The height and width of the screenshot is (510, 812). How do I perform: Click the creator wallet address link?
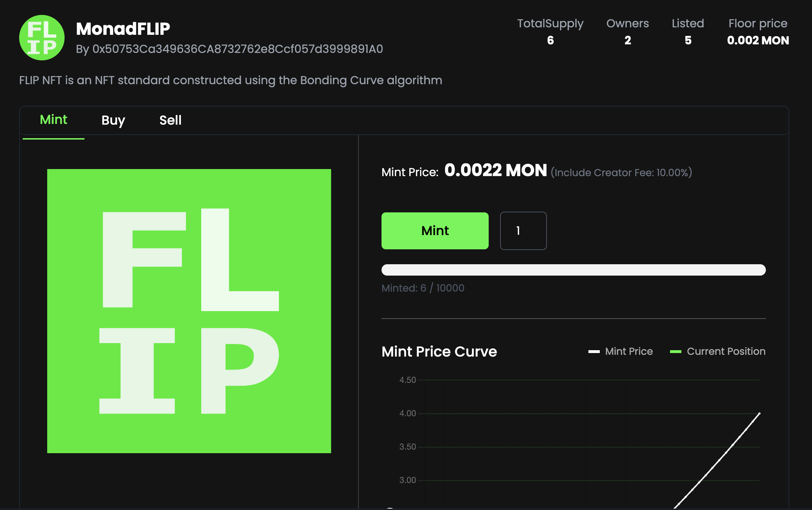pos(237,49)
